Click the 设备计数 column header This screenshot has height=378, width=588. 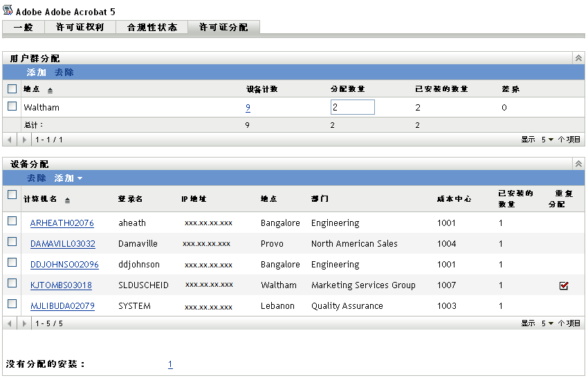pyautogui.click(x=261, y=89)
